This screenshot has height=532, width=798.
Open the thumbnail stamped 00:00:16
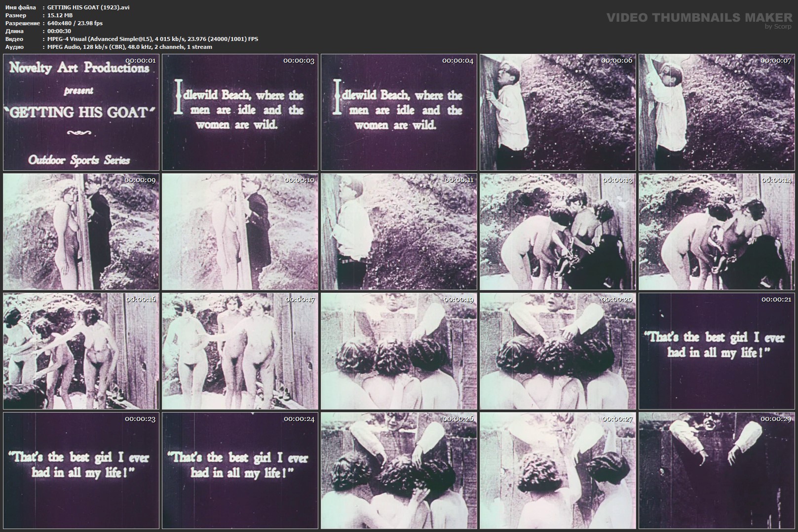point(81,351)
